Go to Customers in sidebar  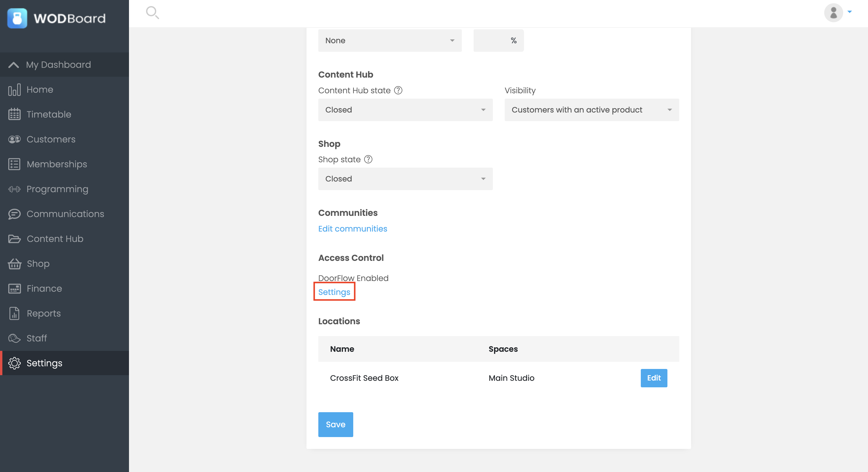(51, 139)
